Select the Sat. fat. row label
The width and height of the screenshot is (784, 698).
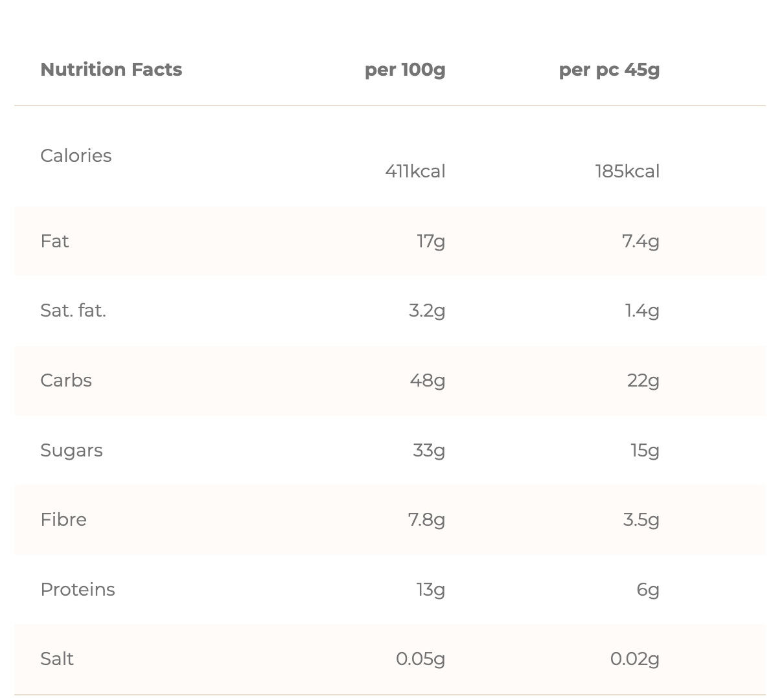73,310
